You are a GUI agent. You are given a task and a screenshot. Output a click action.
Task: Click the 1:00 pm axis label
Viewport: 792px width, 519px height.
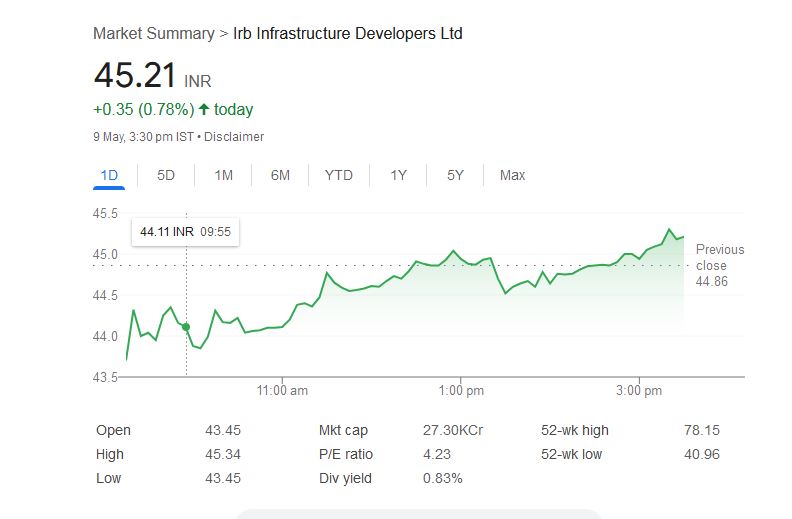461,390
